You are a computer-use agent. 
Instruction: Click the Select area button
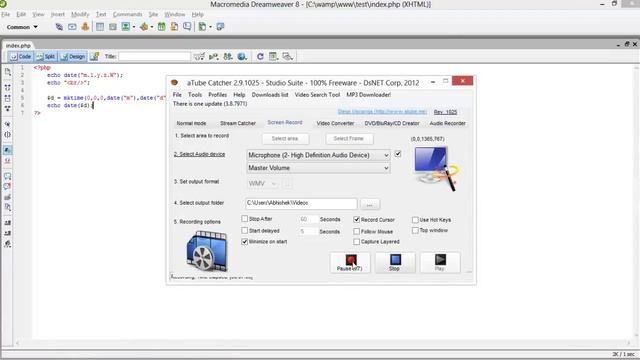click(x=285, y=139)
